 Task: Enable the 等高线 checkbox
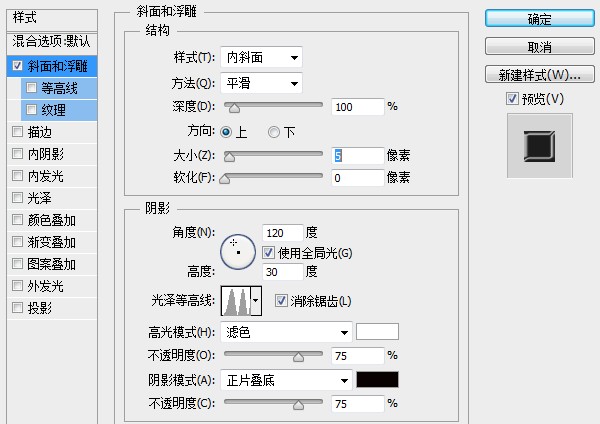[31, 88]
